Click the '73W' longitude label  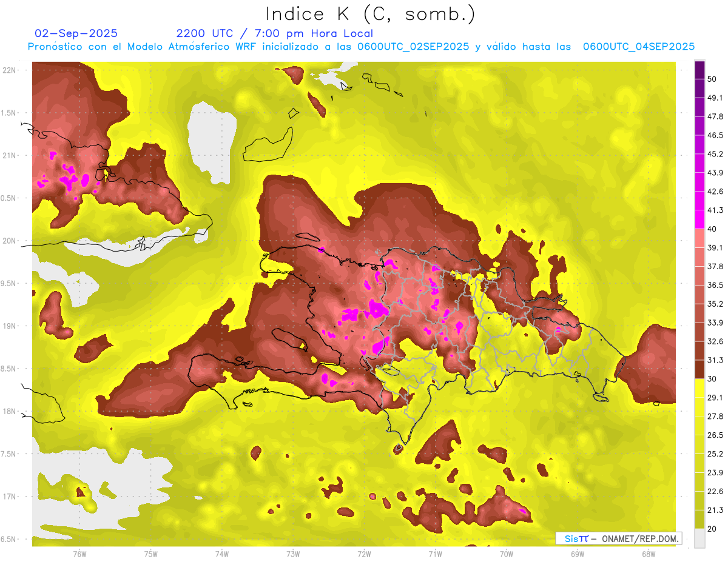pos(293,554)
